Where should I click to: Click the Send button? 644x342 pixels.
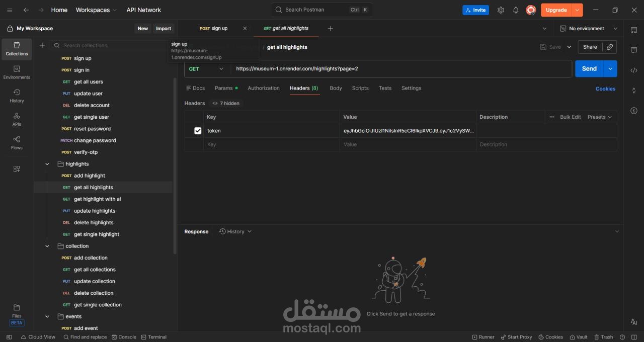pyautogui.click(x=589, y=69)
